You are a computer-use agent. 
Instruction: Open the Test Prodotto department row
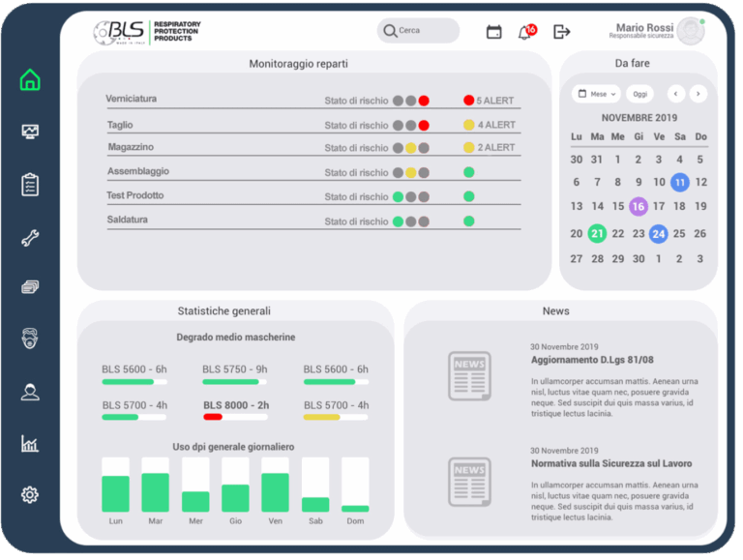pos(313,195)
